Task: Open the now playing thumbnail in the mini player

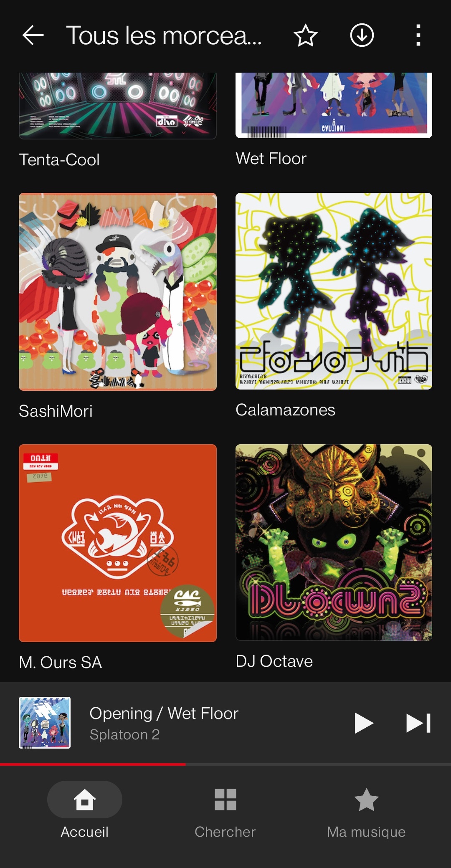Action: click(45, 723)
